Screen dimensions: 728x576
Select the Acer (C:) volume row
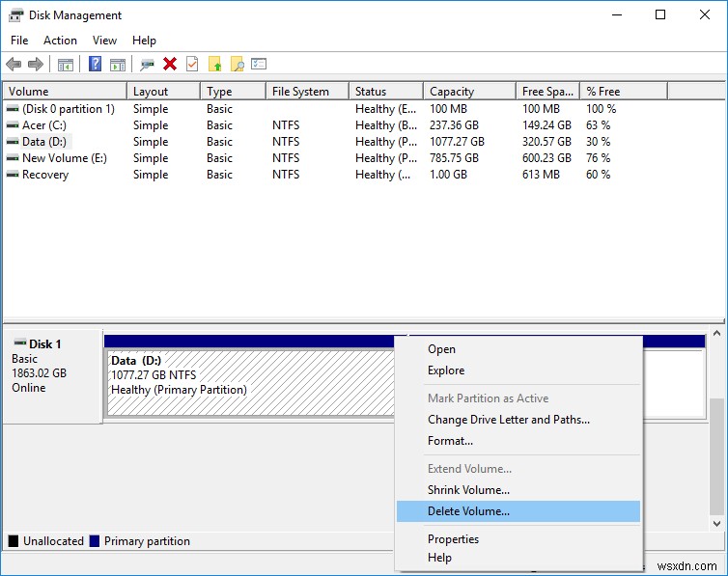(x=43, y=125)
